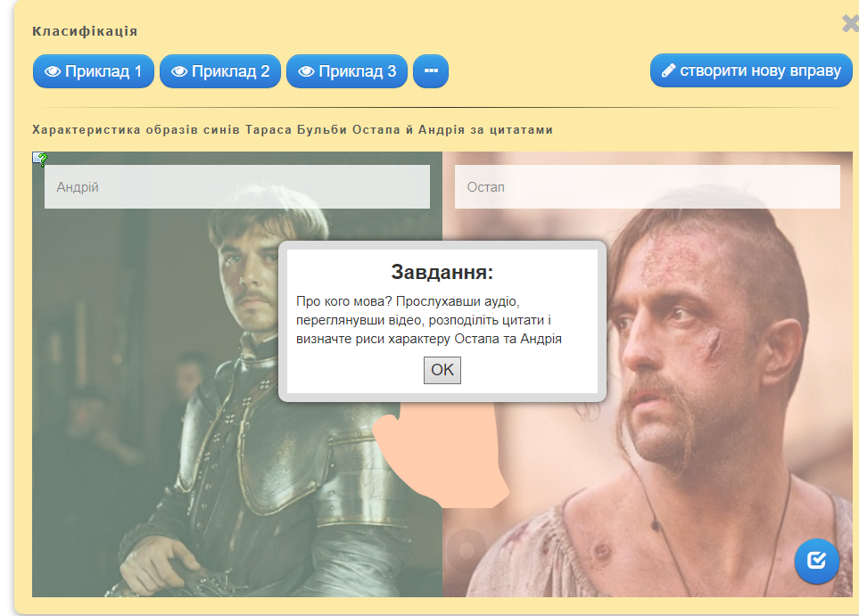Confirm the Завдання dialog with OK
Image resolution: width=859 pixels, height=616 pixels.
(442, 370)
